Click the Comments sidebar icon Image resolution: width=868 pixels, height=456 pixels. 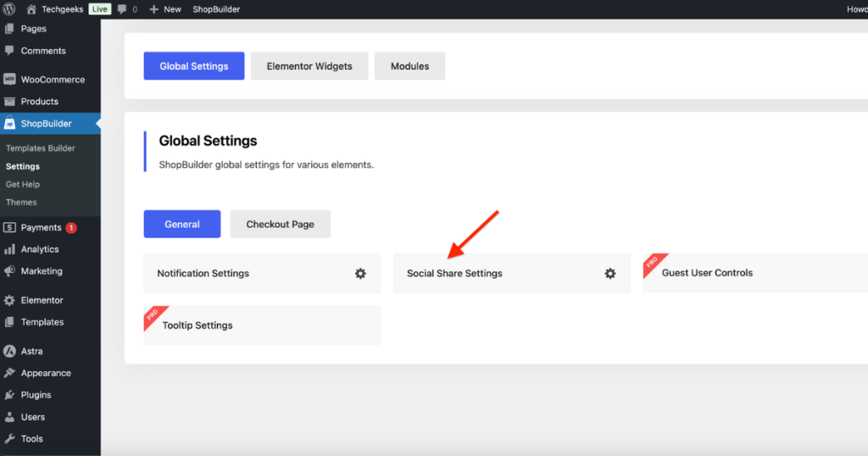(9, 50)
